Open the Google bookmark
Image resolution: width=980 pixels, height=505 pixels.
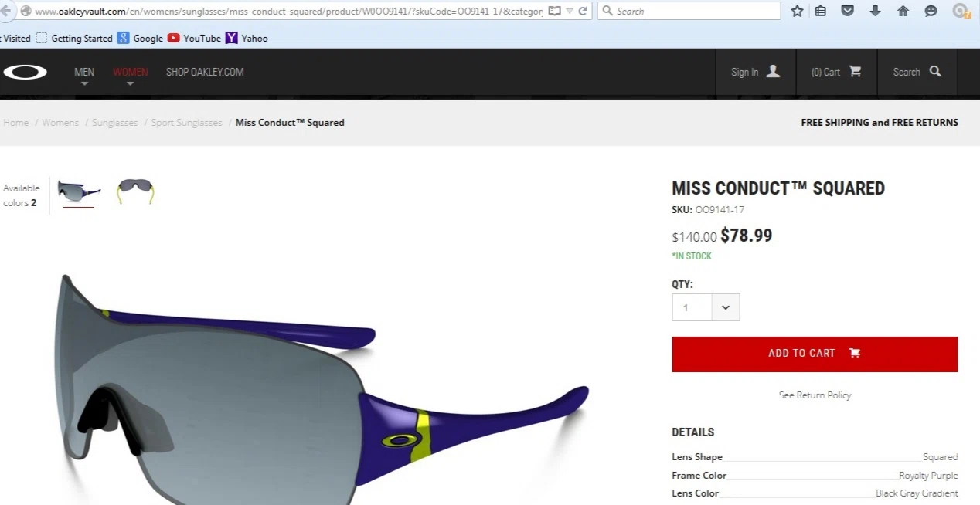[x=140, y=38]
